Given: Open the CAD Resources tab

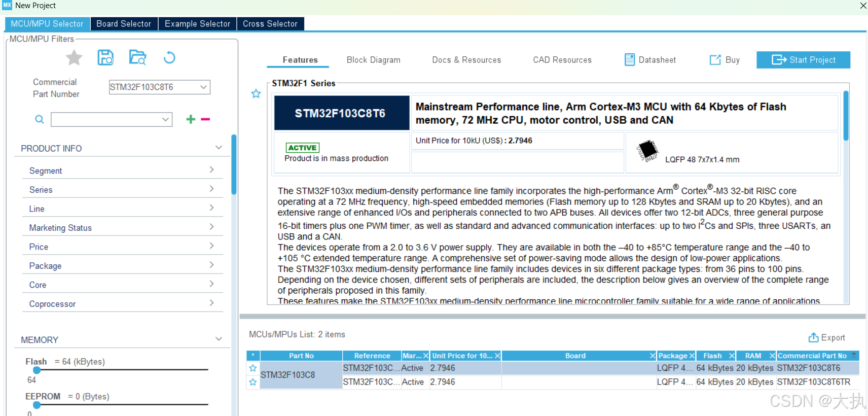Looking at the screenshot, I should (562, 60).
